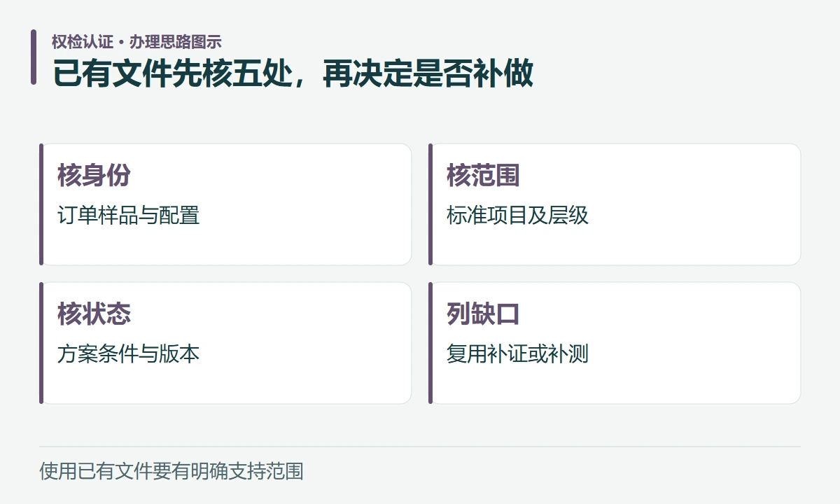Select the '核身份' card heading
Viewport: 840px width, 504px height.
(94, 176)
